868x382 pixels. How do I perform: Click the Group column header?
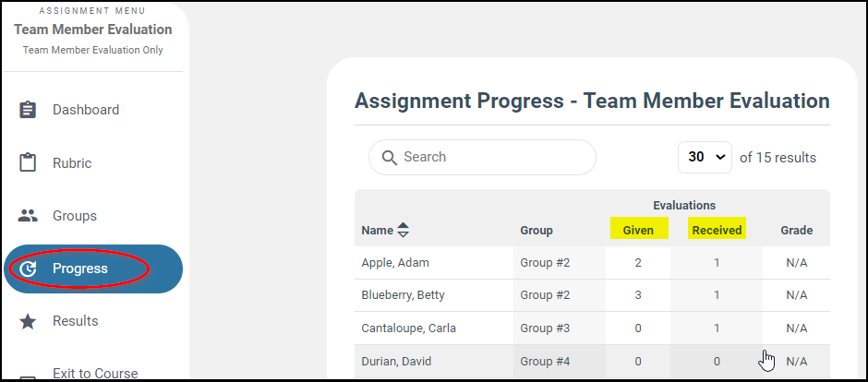(536, 231)
